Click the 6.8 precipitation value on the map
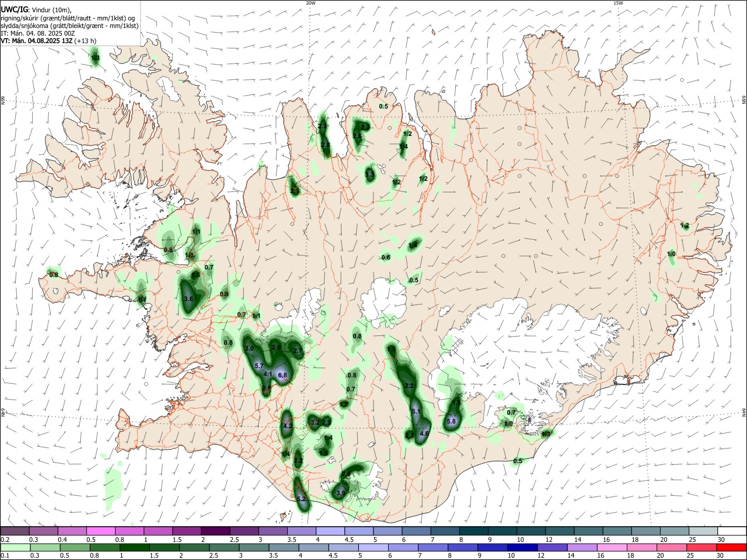This screenshot has height=560, width=747. [283, 375]
